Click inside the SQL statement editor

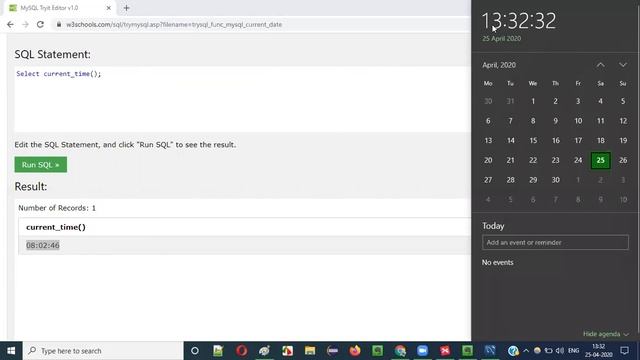point(242,99)
